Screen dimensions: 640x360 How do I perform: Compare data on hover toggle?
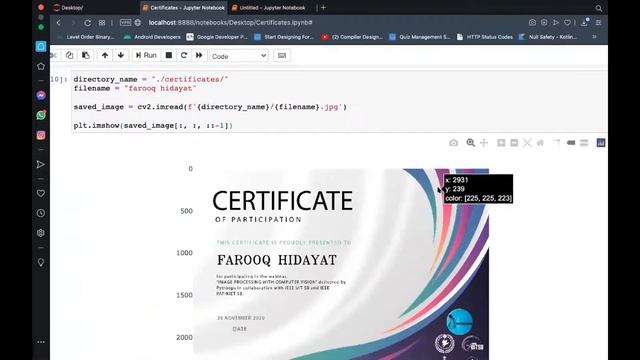584,142
